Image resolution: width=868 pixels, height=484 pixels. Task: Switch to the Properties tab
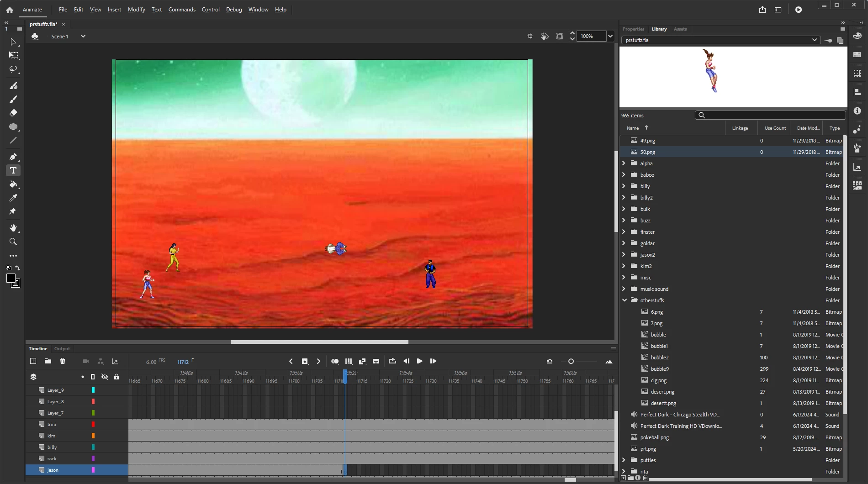633,29
